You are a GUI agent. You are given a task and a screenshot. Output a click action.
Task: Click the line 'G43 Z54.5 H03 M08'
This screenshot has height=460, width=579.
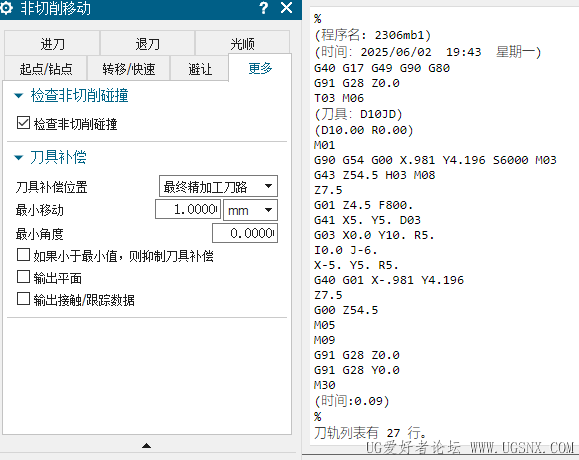(x=374, y=175)
